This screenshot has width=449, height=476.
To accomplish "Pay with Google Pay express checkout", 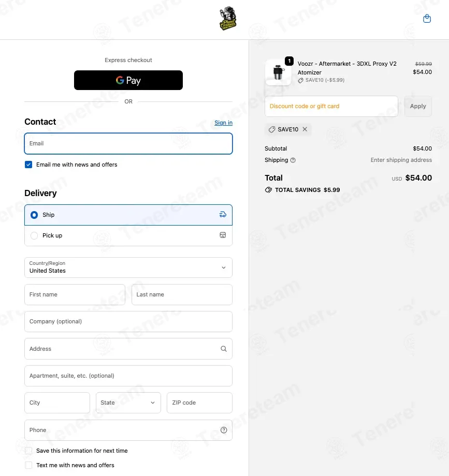I will tap(128, 80).
